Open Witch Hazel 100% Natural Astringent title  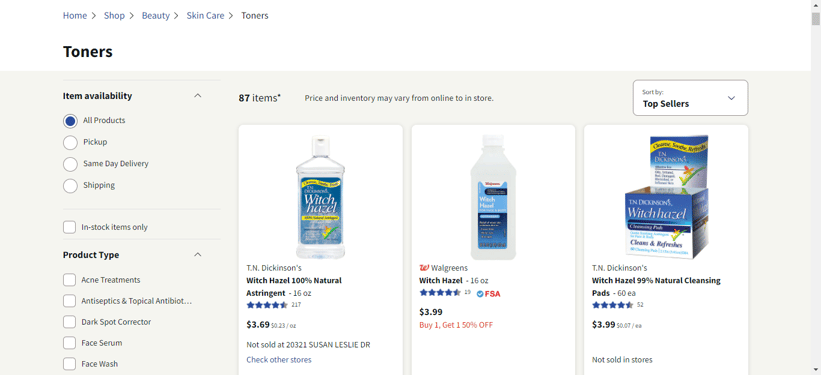point(294,286)
